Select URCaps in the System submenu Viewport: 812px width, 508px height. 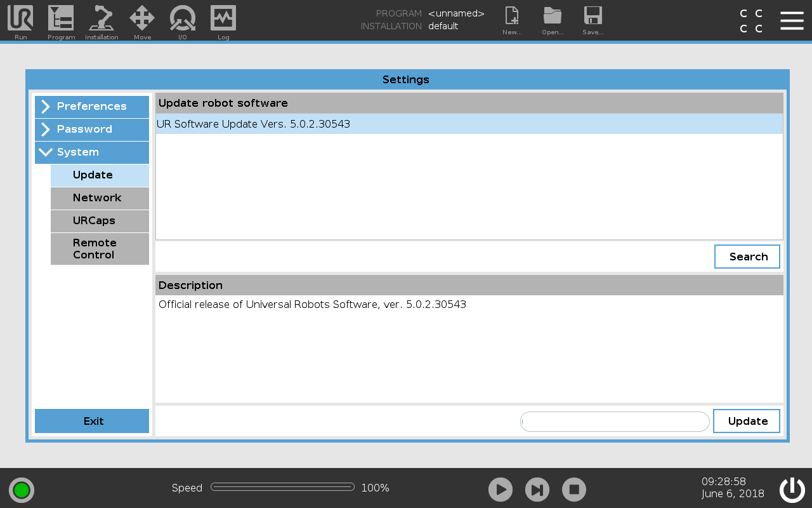(x=100, y=221)
